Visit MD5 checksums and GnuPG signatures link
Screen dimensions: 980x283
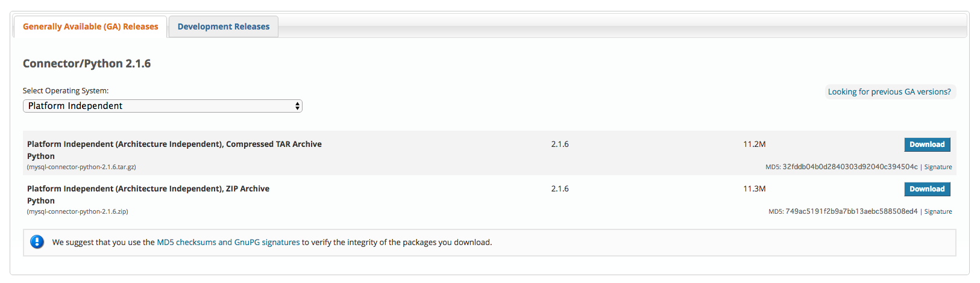(x=228, y=243)
